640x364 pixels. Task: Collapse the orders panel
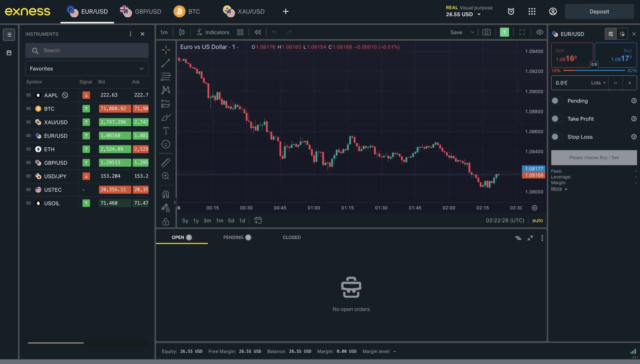[530, 238]
